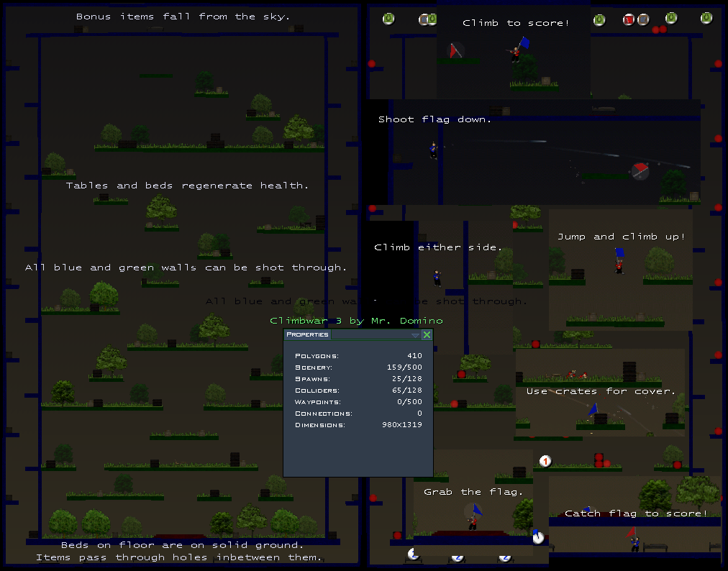728x571 pixels.
Task: Click the red flag icon left of Climb to score
Action: coord(455,51)
